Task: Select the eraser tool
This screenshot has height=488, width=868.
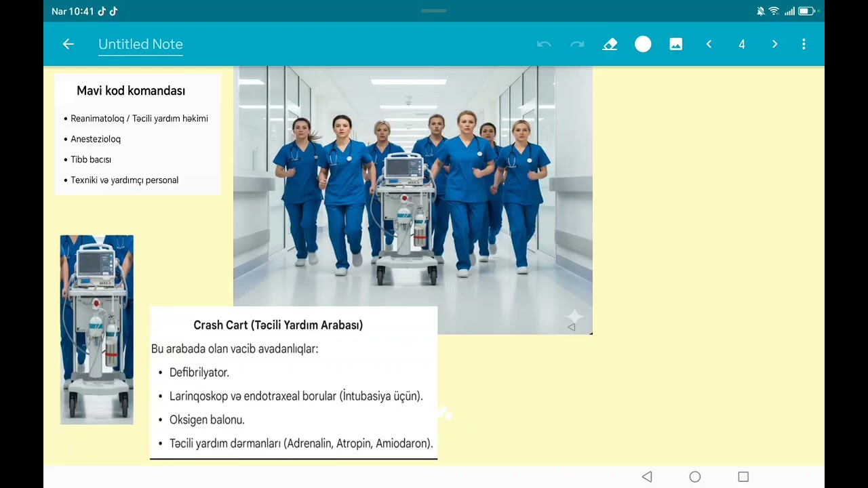Action: click(610, 44)
